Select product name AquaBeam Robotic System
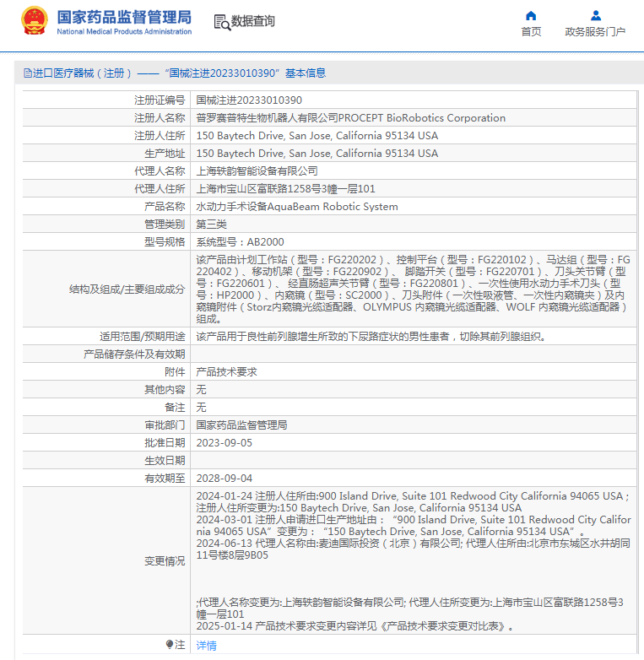 point(297,207)
